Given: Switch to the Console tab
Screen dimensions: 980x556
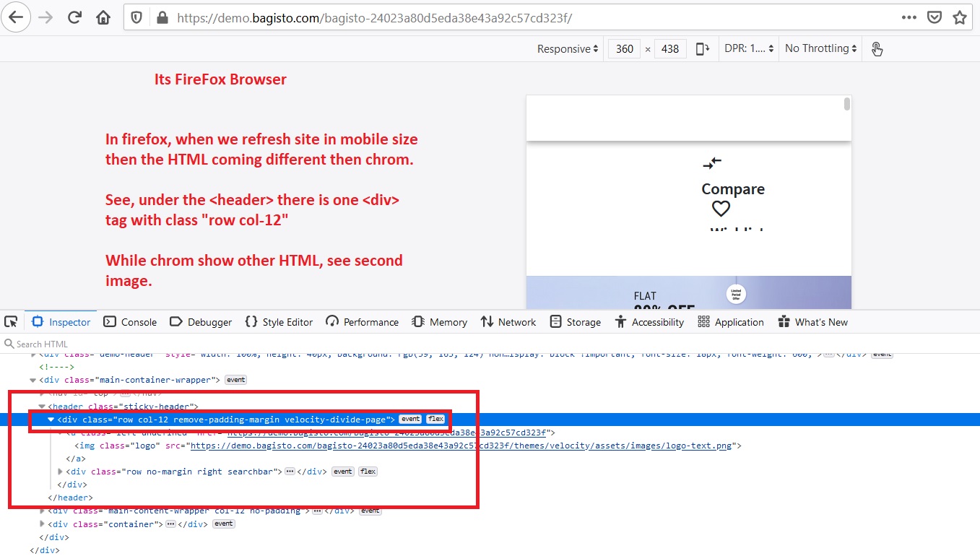Looking at the screenshot, I should tap(130, 322).
